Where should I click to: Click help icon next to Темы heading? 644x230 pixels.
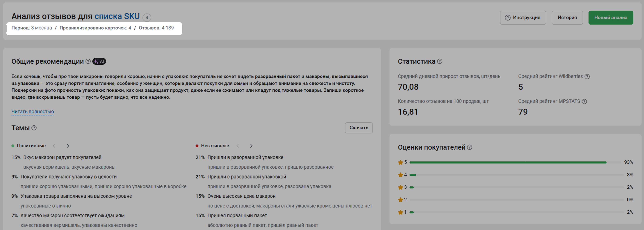(x=34, y=128)
